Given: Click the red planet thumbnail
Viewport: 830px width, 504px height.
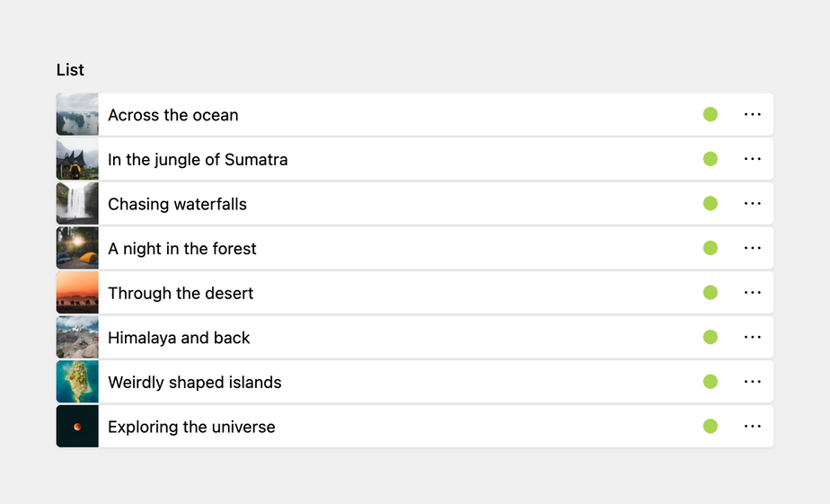Looking at the screenshot, I should point(77,427).
